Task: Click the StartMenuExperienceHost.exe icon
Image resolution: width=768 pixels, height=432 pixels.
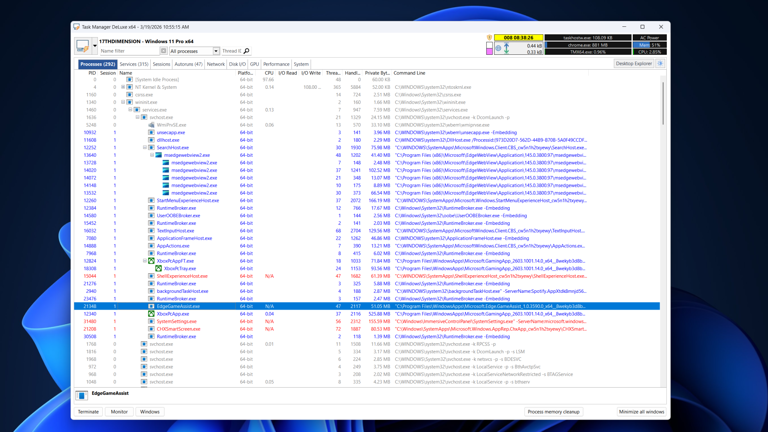Action: pyautogui.click(x=151, y=200)
